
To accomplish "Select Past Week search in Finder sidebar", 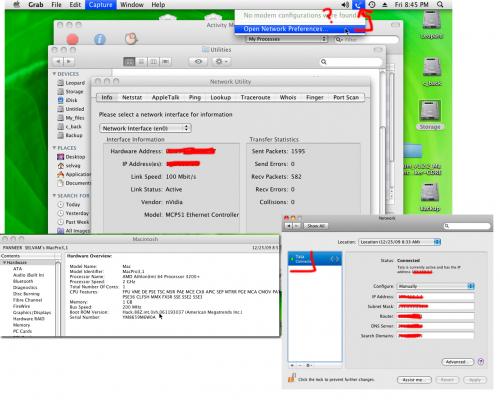I will coord(73,222).
